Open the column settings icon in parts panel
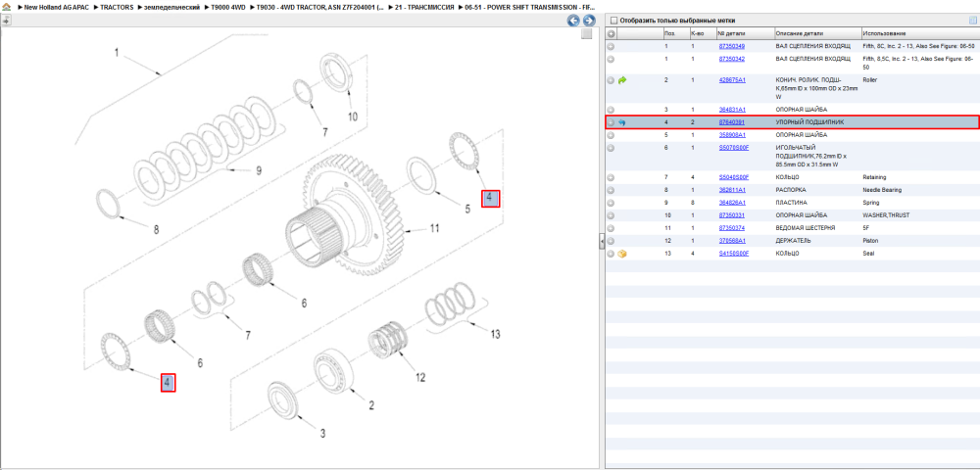 click(972, 20)
